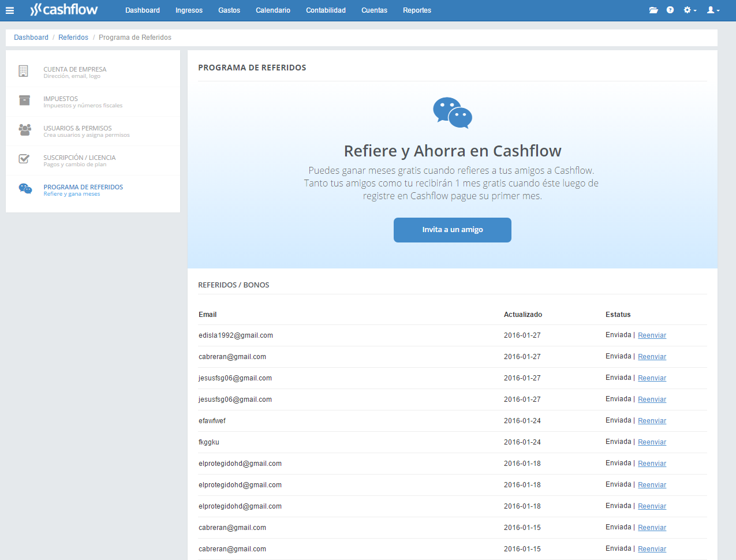Click the archive box icon for Impuestos
The width and height of the screenshot is (736, 560).
[x=24, y=100]
